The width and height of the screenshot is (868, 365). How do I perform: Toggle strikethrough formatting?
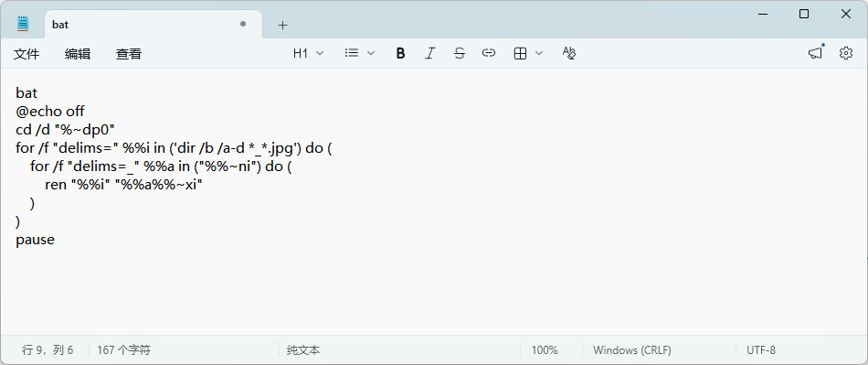(459, 53)
